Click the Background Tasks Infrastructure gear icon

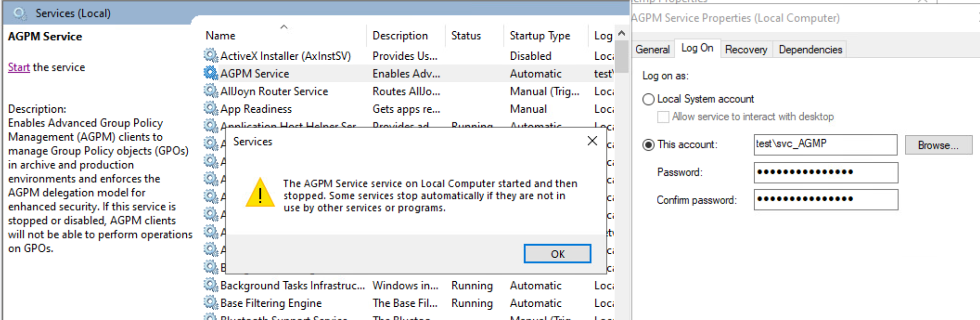pyautogui.click(x=211, y=285)
